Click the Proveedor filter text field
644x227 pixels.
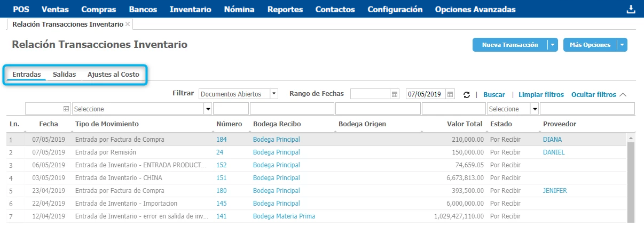[x=587, y=109]
